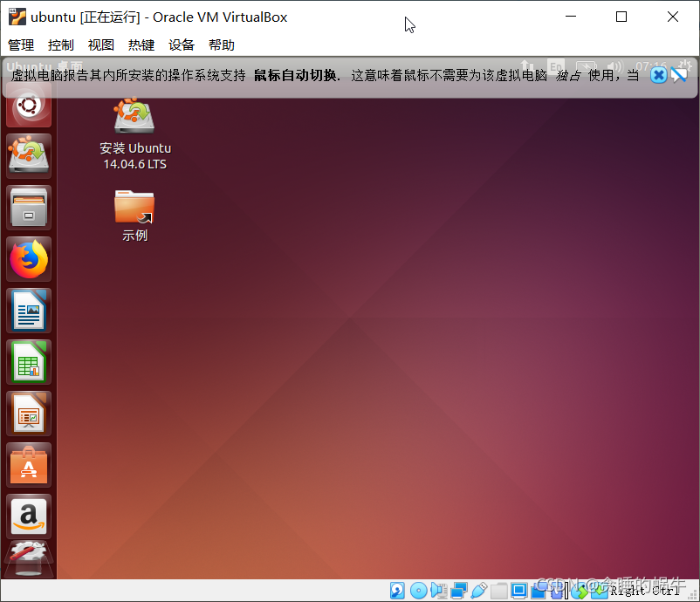Viewport: 700px width, 602px height.
Task: Launch Firefox web browser
Action: point(29,259)
